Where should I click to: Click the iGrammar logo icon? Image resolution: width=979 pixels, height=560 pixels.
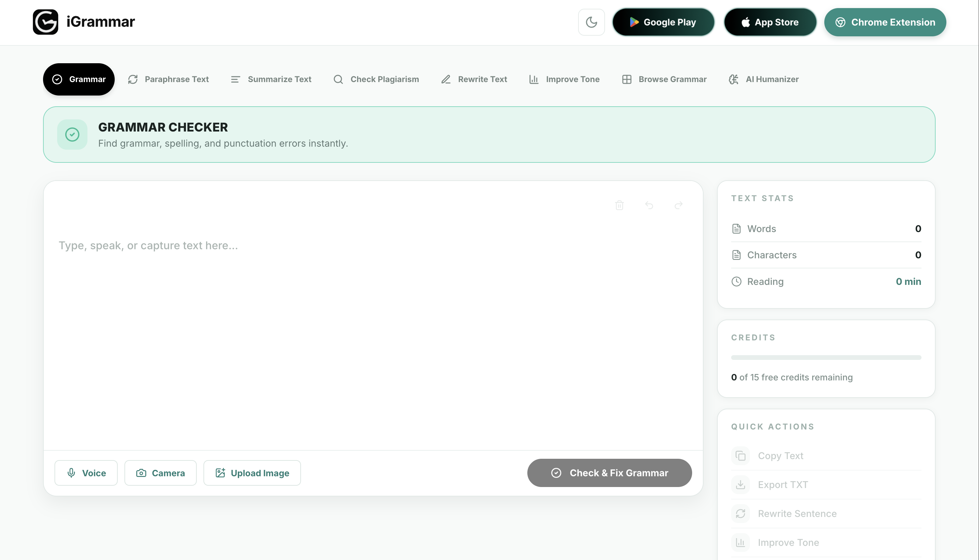coord(45,22)
